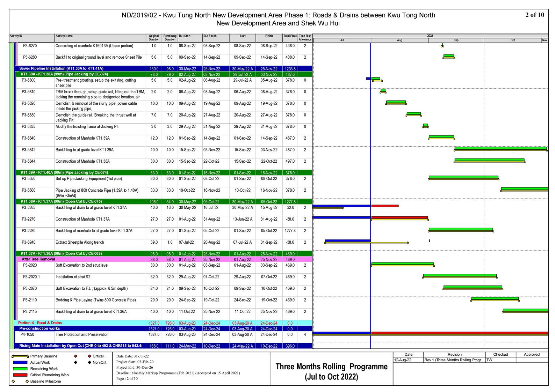Click the Original Duration column header

(x=154, y=38)
